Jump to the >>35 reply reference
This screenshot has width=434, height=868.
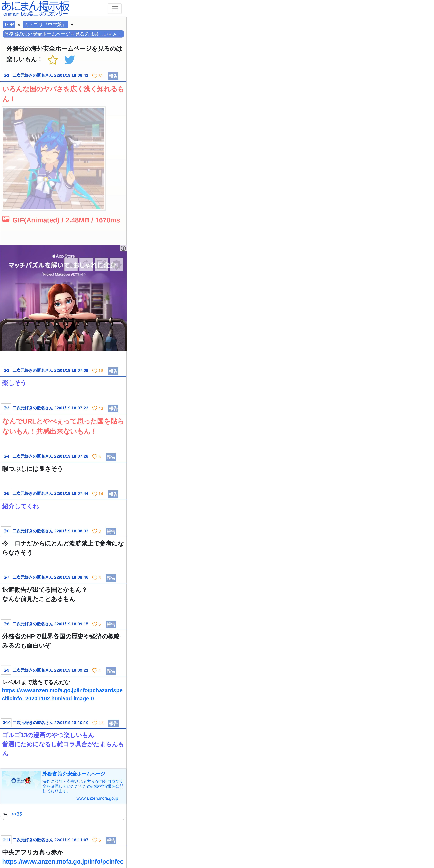tap(17, 814)
